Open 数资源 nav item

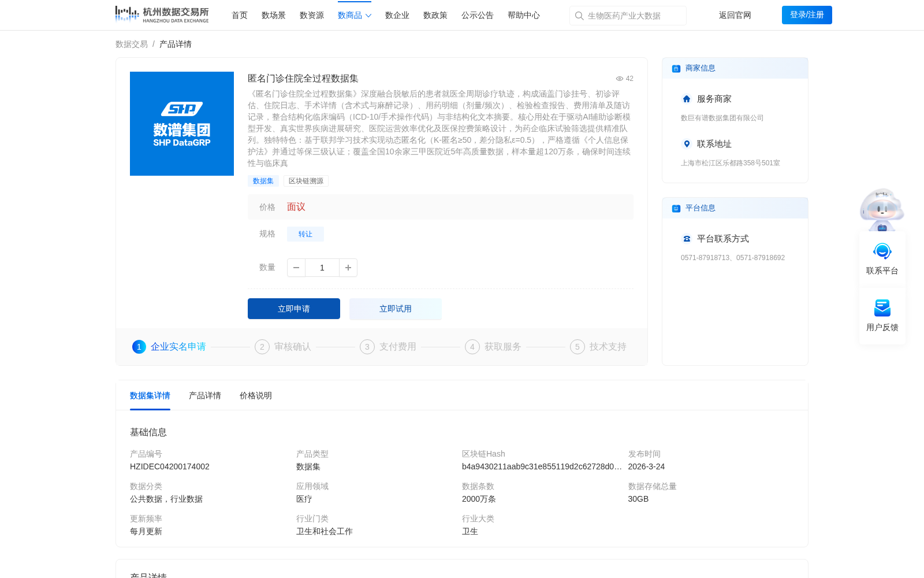(x=312, y=15)
